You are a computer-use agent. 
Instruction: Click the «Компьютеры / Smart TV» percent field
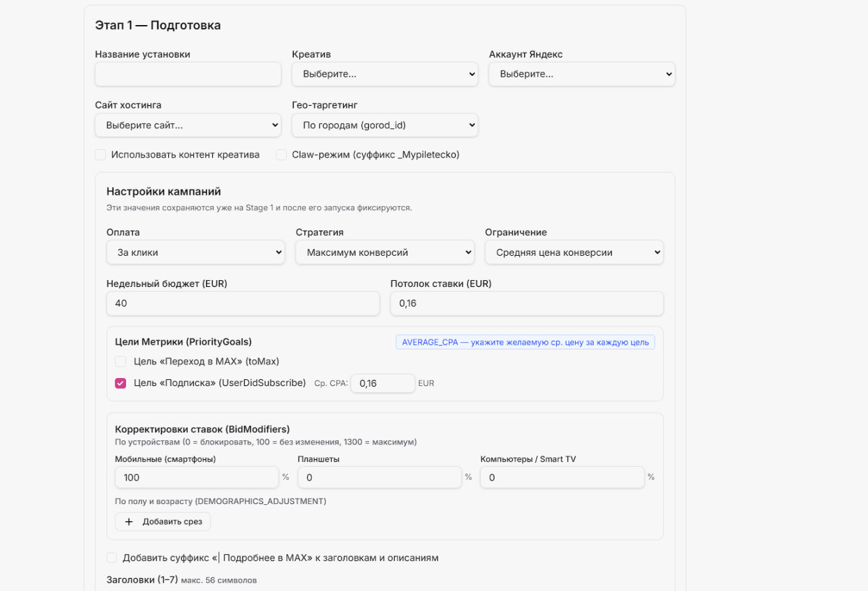[x=562, y=478]
